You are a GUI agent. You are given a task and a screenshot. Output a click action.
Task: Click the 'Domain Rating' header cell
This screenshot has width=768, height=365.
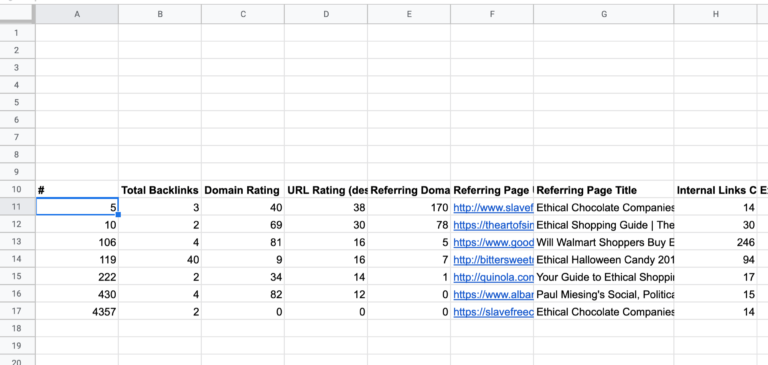coord(243,190)
